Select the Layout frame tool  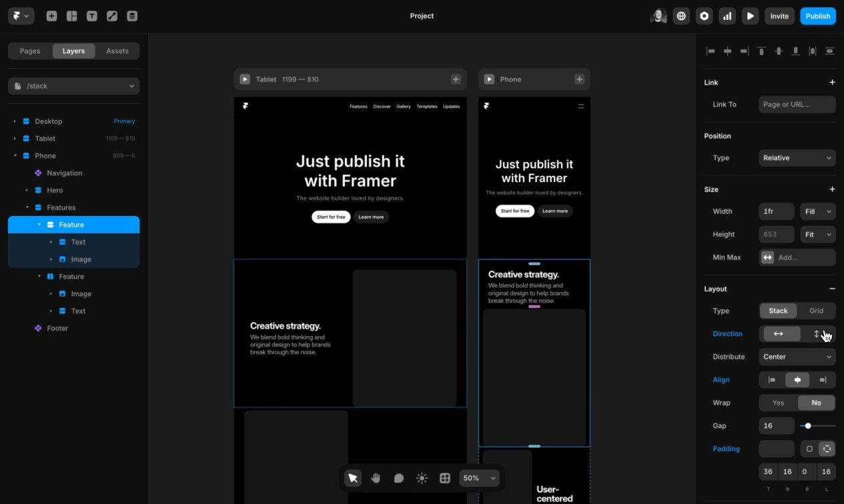pyautogui.click(x=71, y=15)
